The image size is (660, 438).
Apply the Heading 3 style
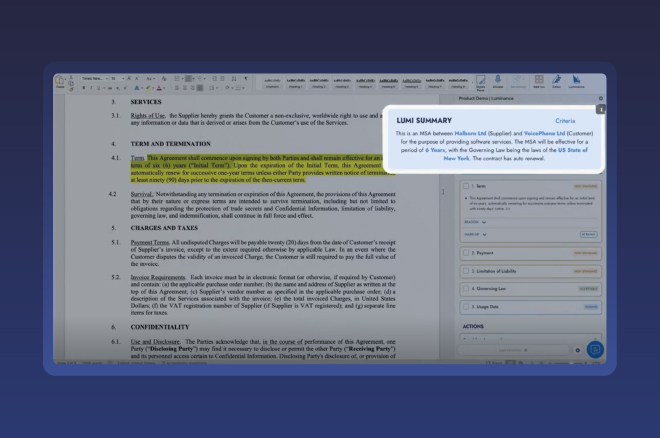[342, 83]
